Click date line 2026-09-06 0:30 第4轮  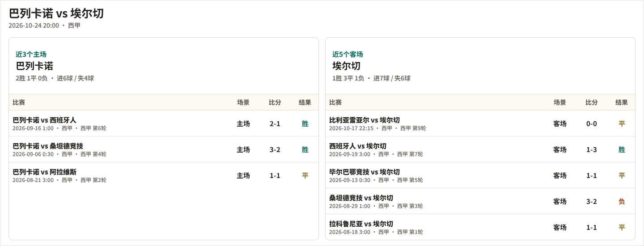tap(59, 154)
